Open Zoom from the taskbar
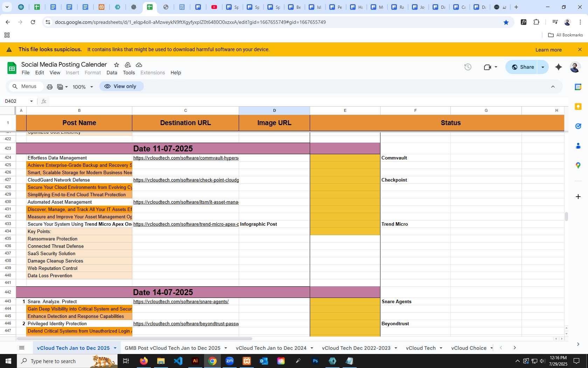 pos(230,361)
